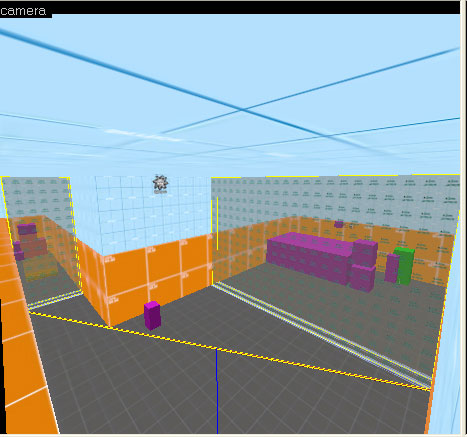The width and height of the screenshot is (467, 437).
Task: Click the crossing blue lines in the sky
Action: click(243, 109)
